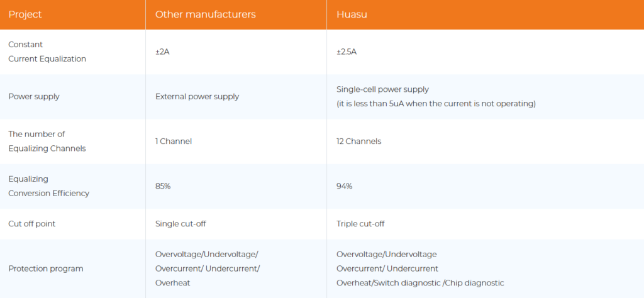Select the "Single-cell power supply" text
This screenshot has height=298, width=644.
382,90
